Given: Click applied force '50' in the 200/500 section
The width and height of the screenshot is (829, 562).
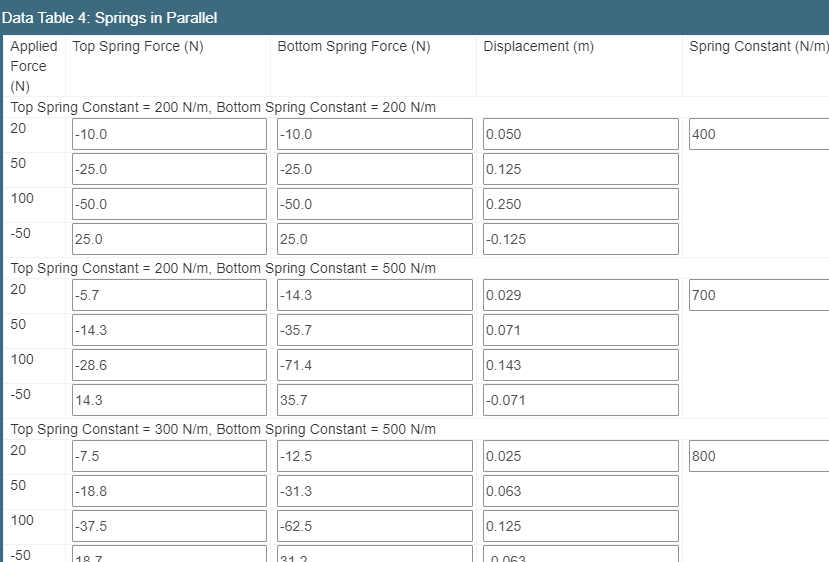Looking at the screenshot, I should pos(18,325).
